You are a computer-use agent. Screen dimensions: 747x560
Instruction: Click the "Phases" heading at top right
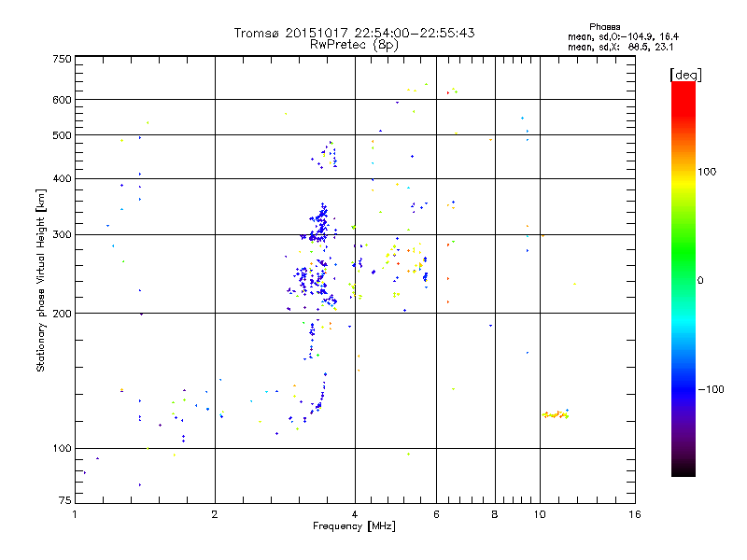click(604, 27)
